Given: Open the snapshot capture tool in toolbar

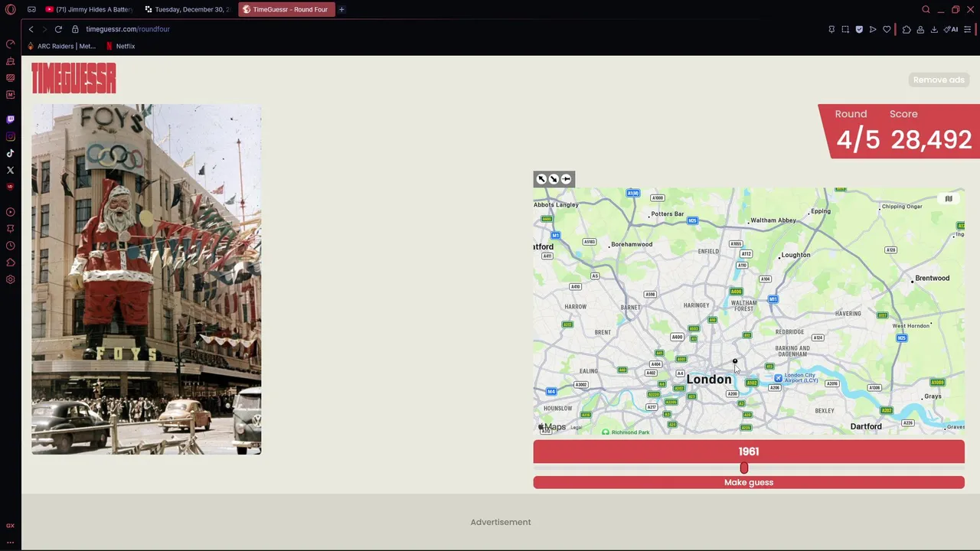Looking at the screenshot, I should click(845, 29).
